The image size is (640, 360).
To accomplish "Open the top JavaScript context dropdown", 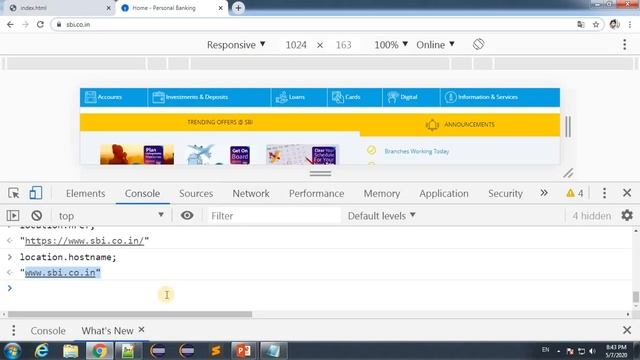I will click(x=111, y=216).
